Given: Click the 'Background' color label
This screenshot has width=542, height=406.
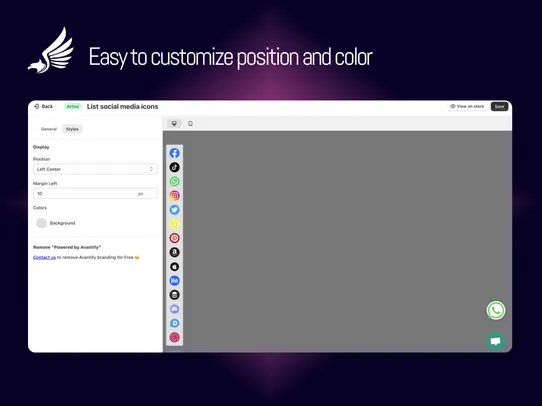Looking at the screenshot, I should pyautogui.click(x=62, y=223).
